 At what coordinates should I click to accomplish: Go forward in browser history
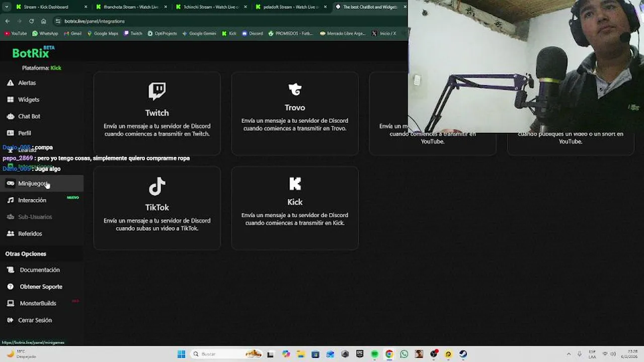click(19, 21)
